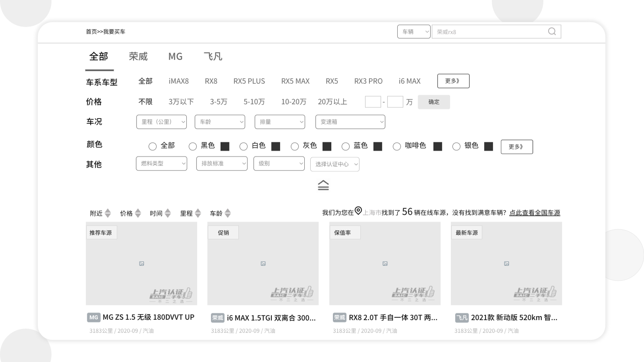Click the 白色 color swatch
Screen dimensions: 644x362
[x=276, y=146]
